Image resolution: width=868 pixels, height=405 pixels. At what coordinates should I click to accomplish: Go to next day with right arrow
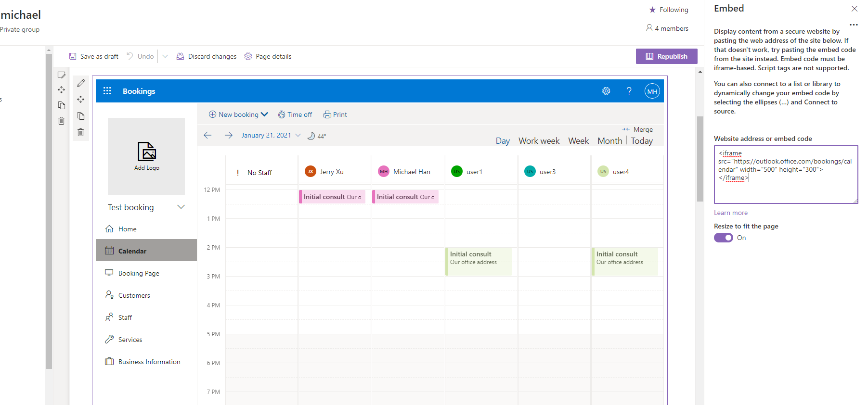[229, 135]
